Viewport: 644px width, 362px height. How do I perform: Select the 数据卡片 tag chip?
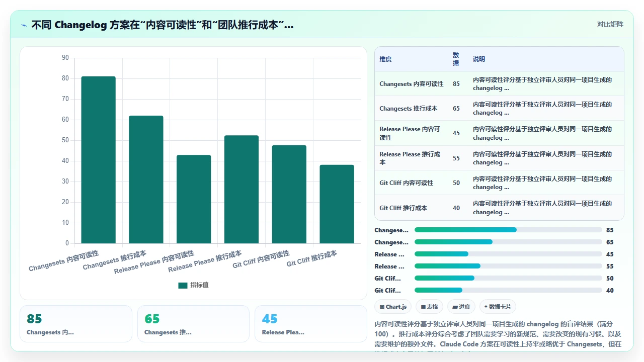[x=497, y=307]
